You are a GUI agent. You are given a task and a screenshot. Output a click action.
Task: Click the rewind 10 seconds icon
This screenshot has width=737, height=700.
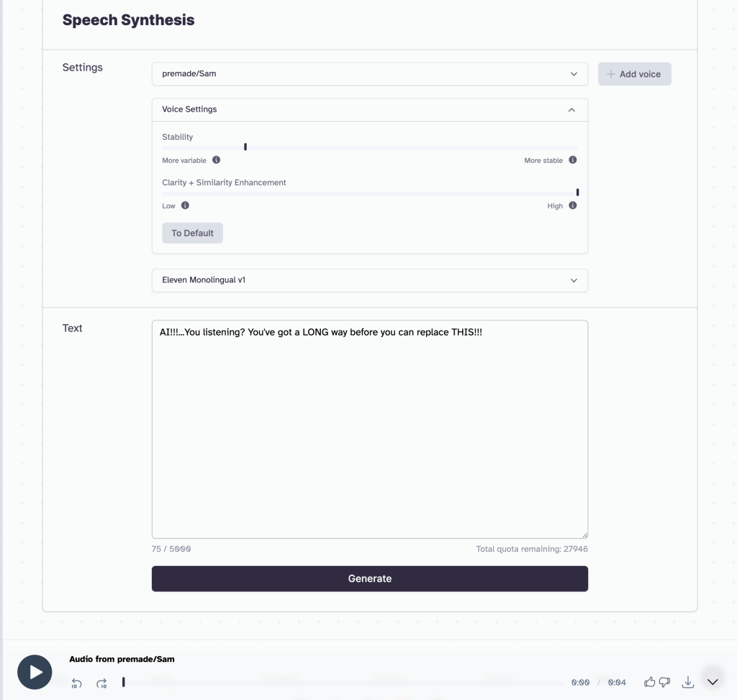[x=76, y=683]
